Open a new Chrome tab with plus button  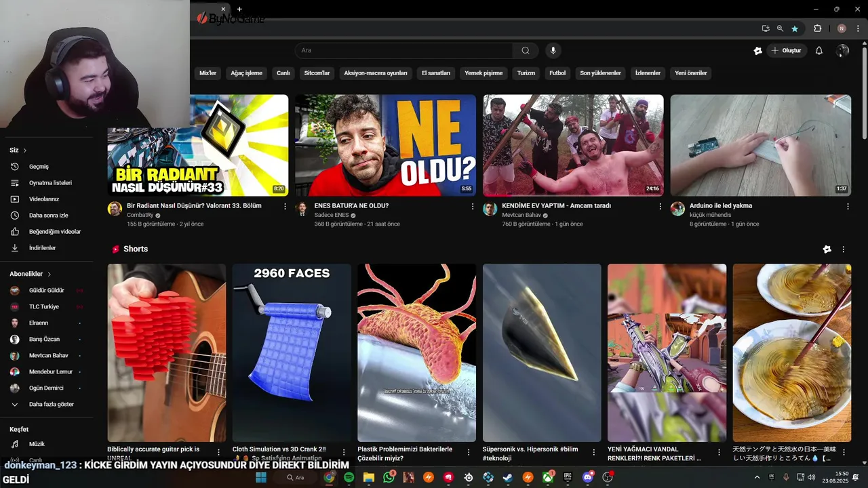pyautogui.click(x=239, y=9)
